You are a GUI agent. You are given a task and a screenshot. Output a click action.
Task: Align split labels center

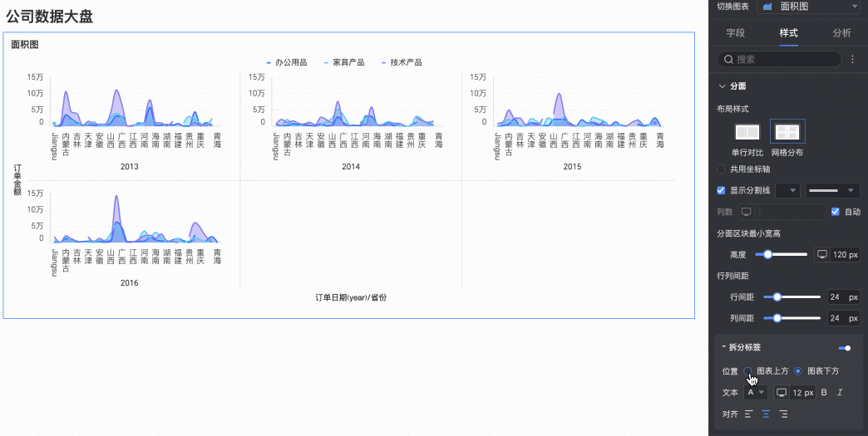[766, 414]
